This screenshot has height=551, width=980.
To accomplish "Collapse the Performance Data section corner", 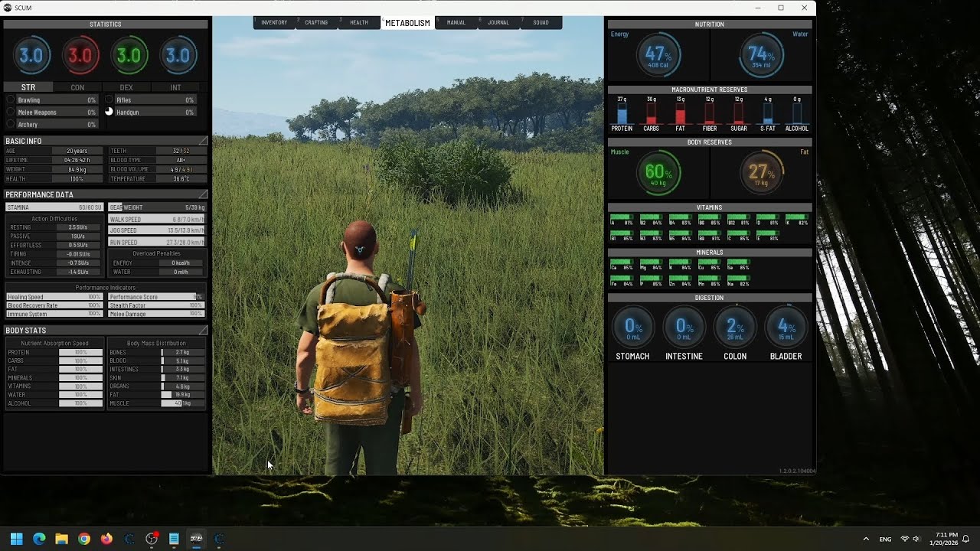I will tap(203, 194).
